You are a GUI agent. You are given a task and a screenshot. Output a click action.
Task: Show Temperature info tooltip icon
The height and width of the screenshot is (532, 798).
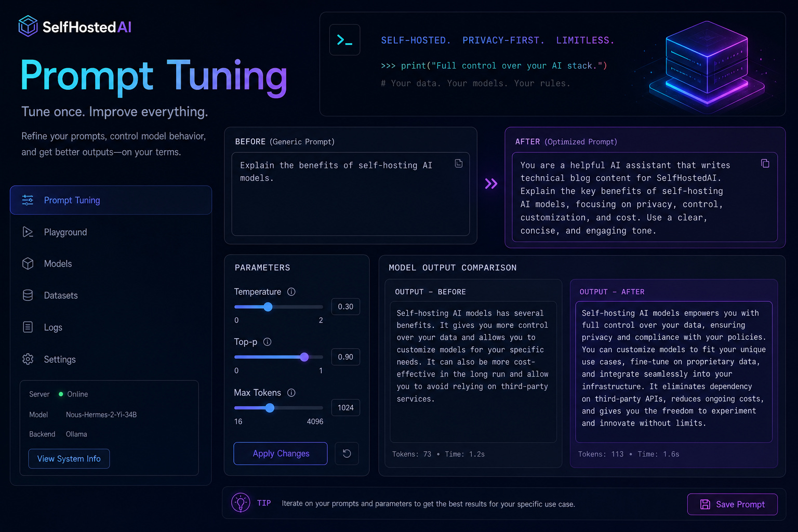pos(291,292)
